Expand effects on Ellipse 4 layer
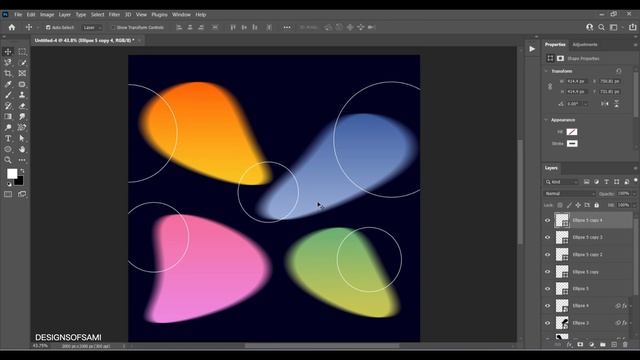Viewport: 640px width, 360px height. pos(631,306)
